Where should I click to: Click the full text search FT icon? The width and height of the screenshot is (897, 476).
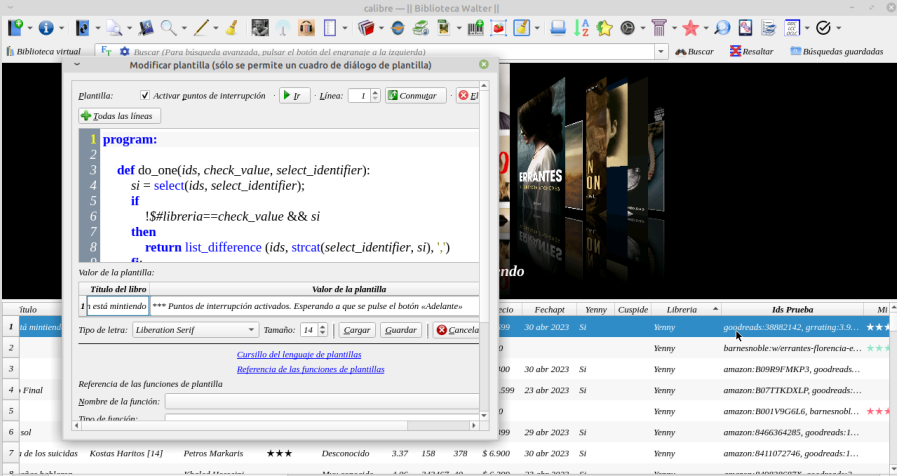click(x=106, y=51)
